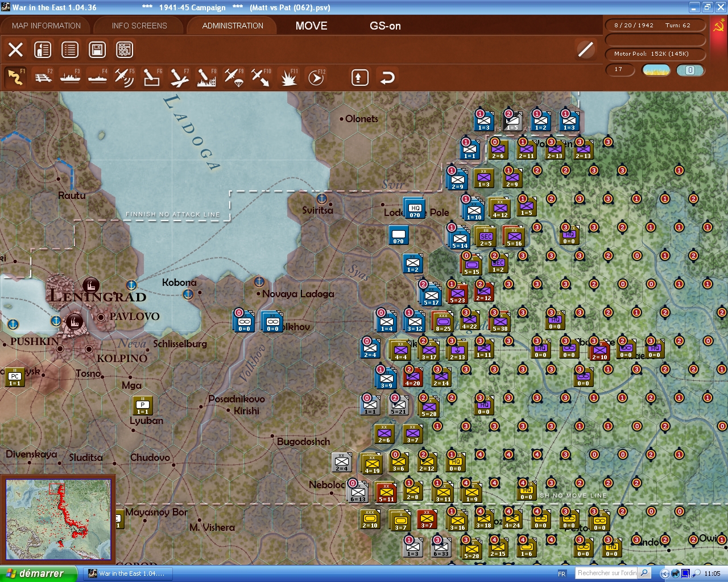Click the sky and wheat weather indicator
728x582 pixels.
coord(656,70)
